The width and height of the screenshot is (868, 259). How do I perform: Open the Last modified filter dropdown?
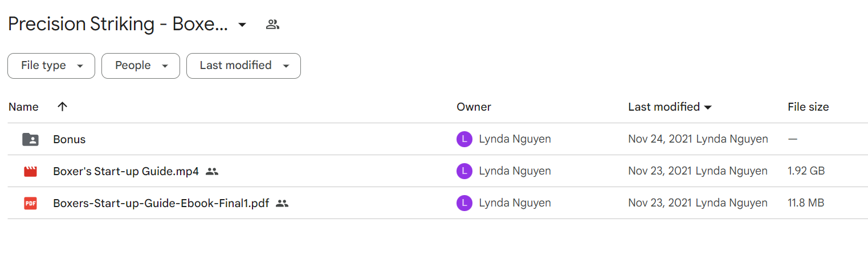243,66
